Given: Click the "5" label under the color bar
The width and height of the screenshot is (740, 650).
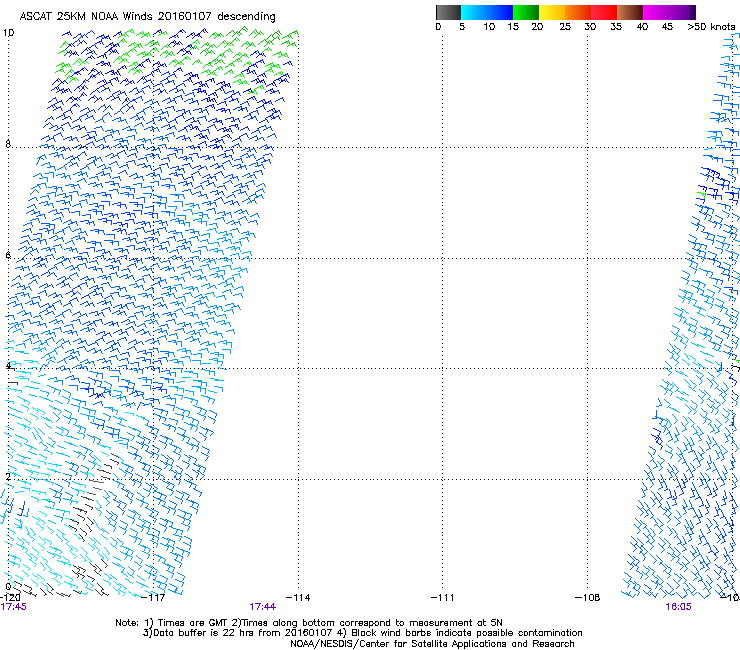Looking at the screenshot, I should click(462, 27).
